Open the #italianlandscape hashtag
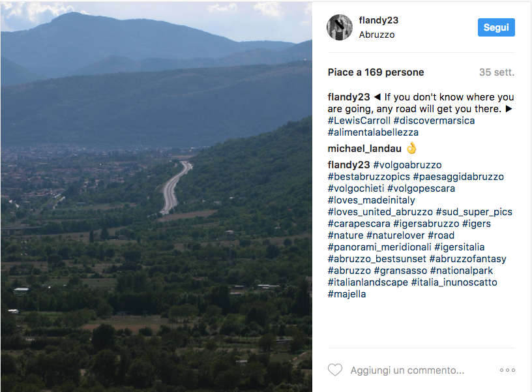Viewport: 532px width, 392px height. (368, 282)
